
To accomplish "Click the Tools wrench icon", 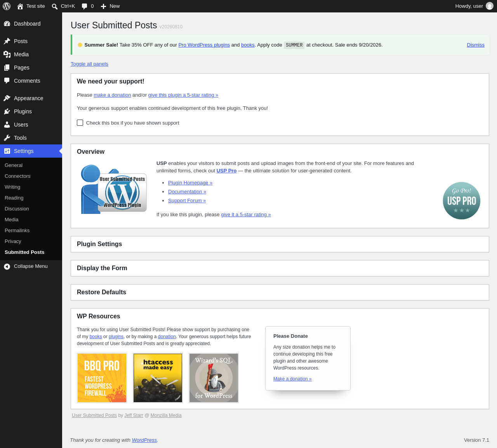I will click(7, 138).
